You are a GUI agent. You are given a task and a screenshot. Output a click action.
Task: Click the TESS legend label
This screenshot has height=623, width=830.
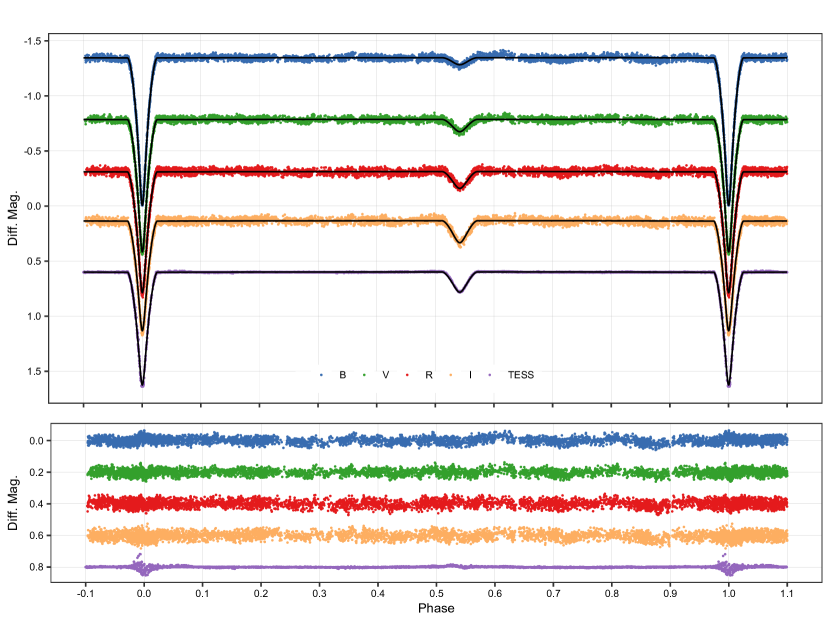tap(521, 375)
